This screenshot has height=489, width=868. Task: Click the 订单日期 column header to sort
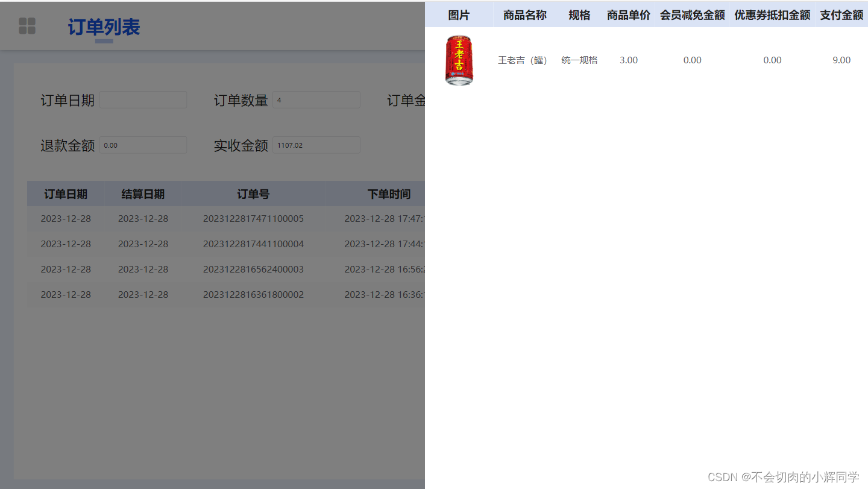coord(66,194)
